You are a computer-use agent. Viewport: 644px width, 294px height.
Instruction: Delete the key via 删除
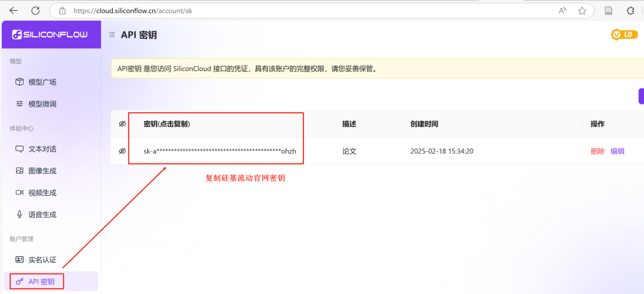click(x=597, y=151)
